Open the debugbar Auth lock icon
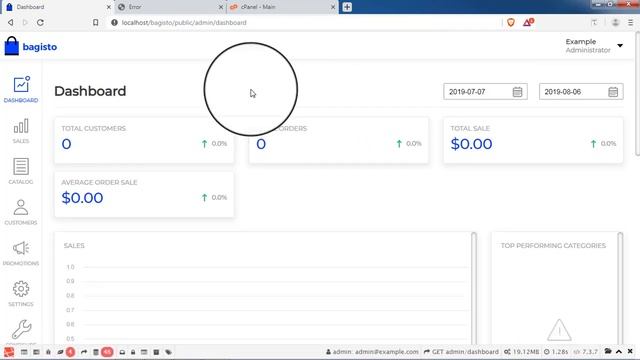Viewport: 640px width, 360px height. (133, 352)
